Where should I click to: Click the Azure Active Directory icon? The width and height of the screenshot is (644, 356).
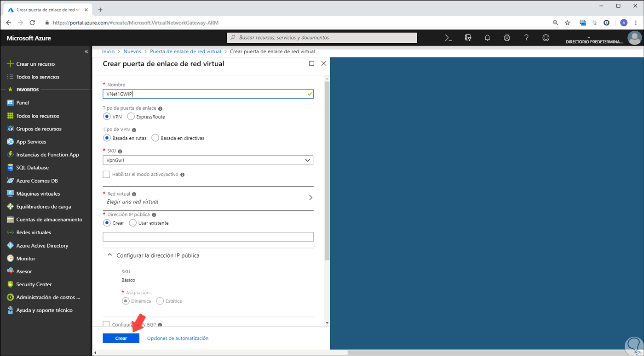(x=10, y=246)
